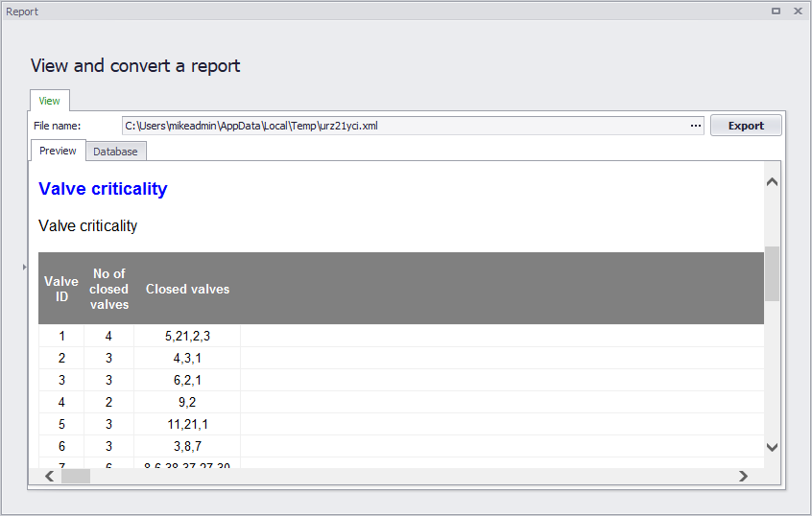Click vertical scrollbar up arrow
This screenshot has width=812, height=516.
coord(772,181)
